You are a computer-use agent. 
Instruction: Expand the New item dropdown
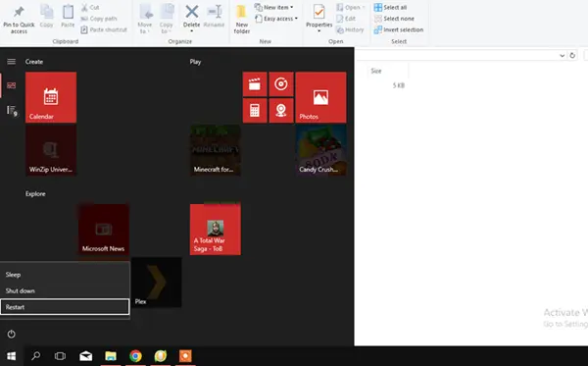(x=274, y=7)
